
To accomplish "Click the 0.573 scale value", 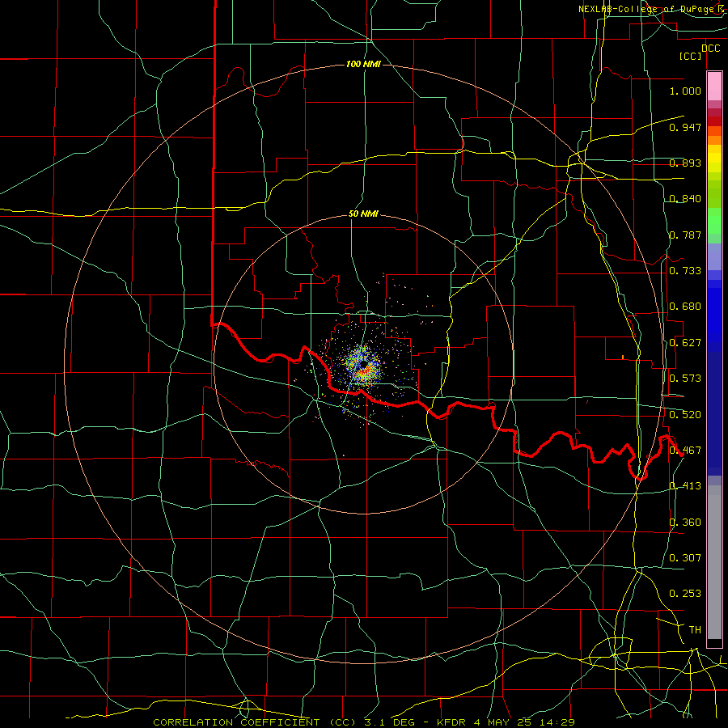I will pos(685,379).
